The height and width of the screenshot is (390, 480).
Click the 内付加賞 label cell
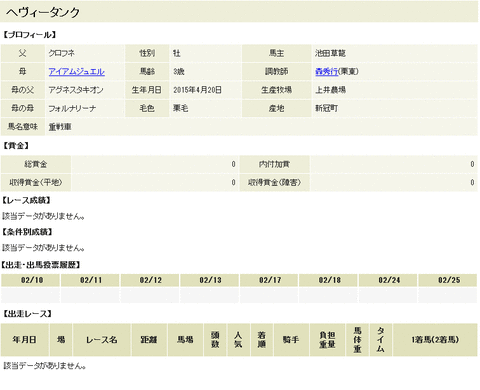(274, 164)
